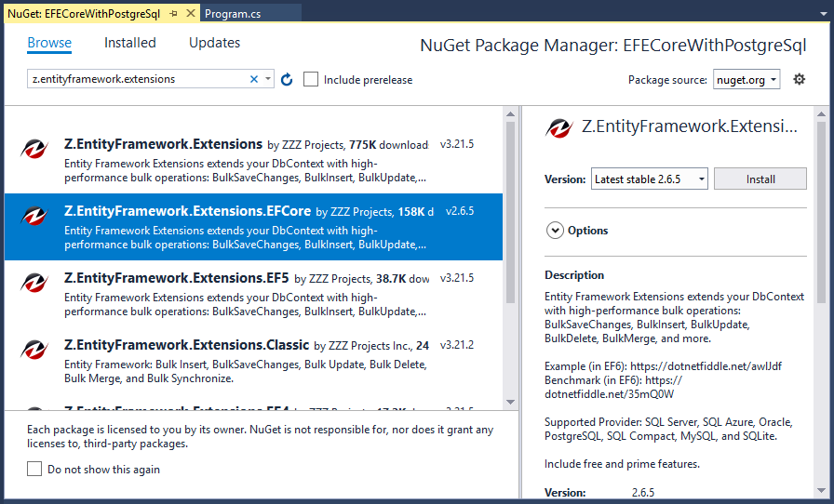Click 'Include free and prime features.' text
This screenshot has width=834, height=504.
[x=623, y=464]
